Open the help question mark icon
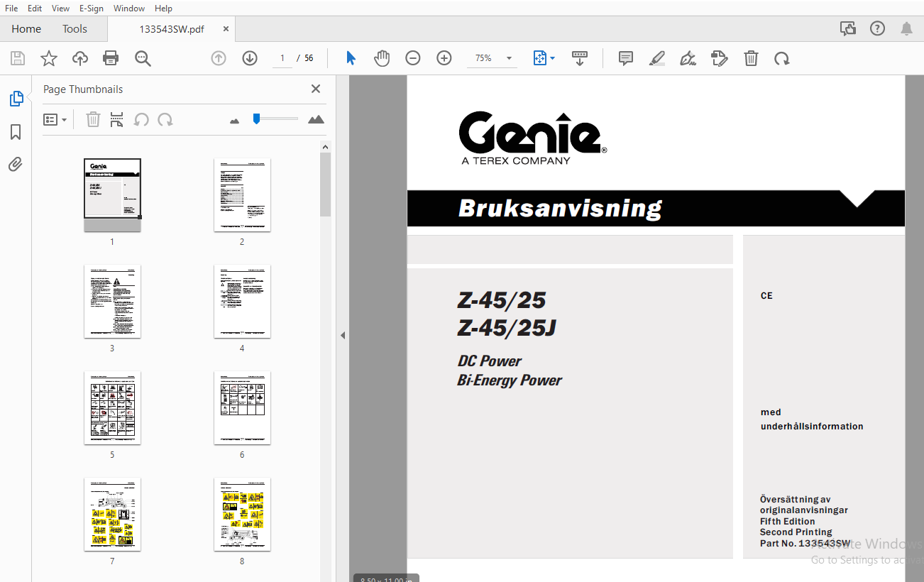 tap(877, 28)
